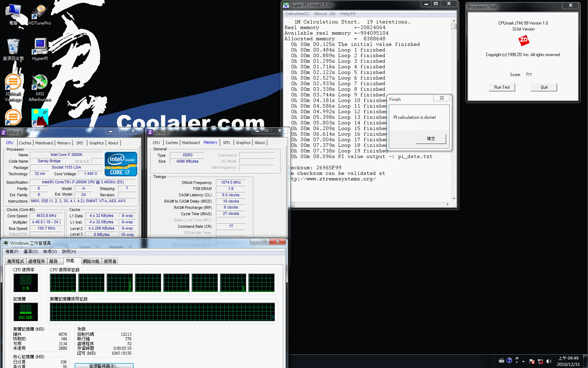Click Run Test in Processor Test window

[502, 87]
